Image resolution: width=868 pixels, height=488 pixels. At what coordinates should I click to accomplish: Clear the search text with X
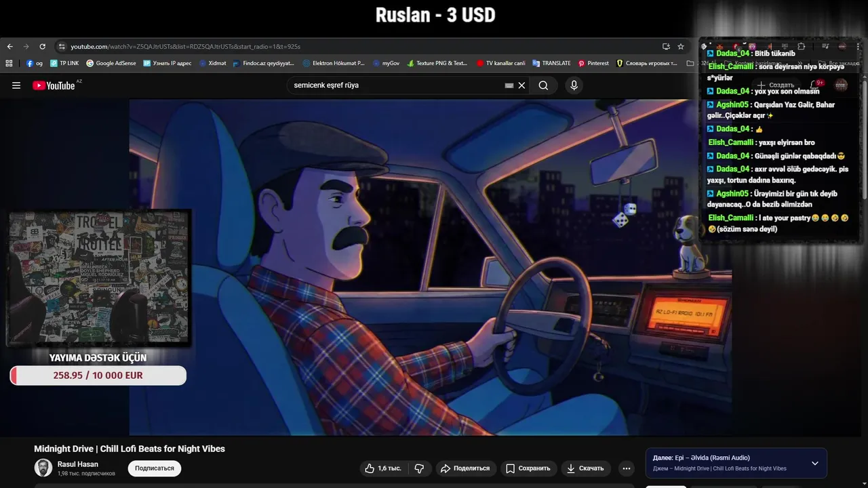point(521,85)
